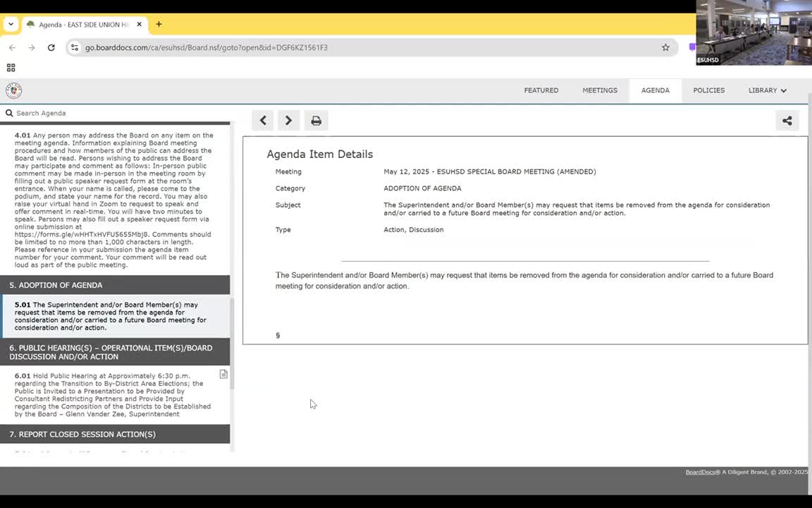Select agenda item 6.01 Public Hearing
The width and height of the screenshot is (812, 508).
click(x=113, y=395)
